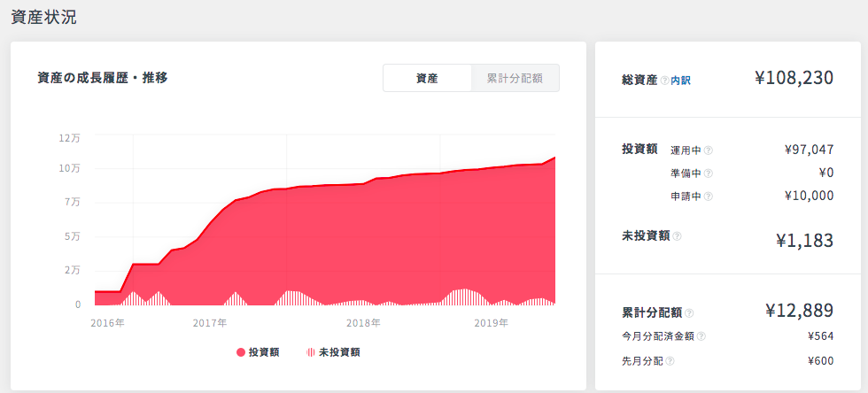Click the 準備中 amount ¥0
868x393 pixels.
pos(826,173)
